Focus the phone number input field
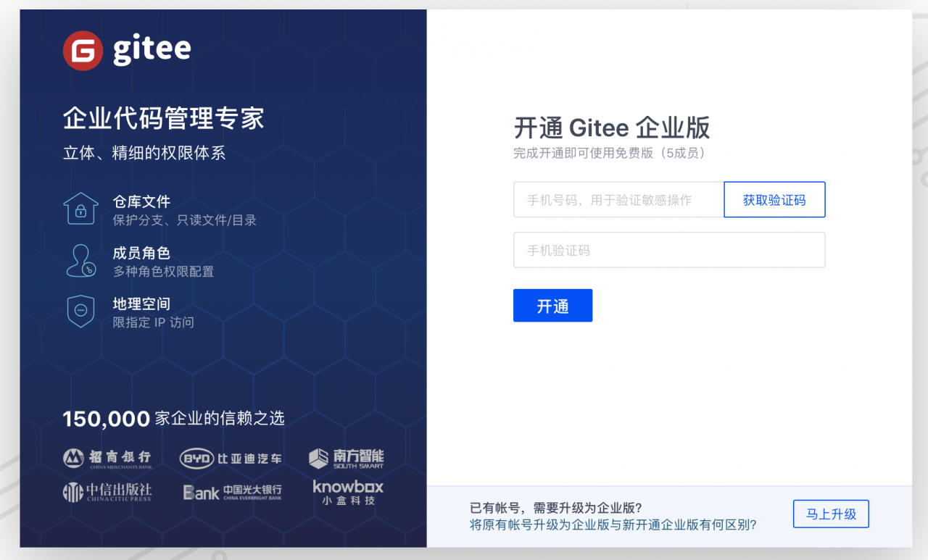 click(618, 199)
